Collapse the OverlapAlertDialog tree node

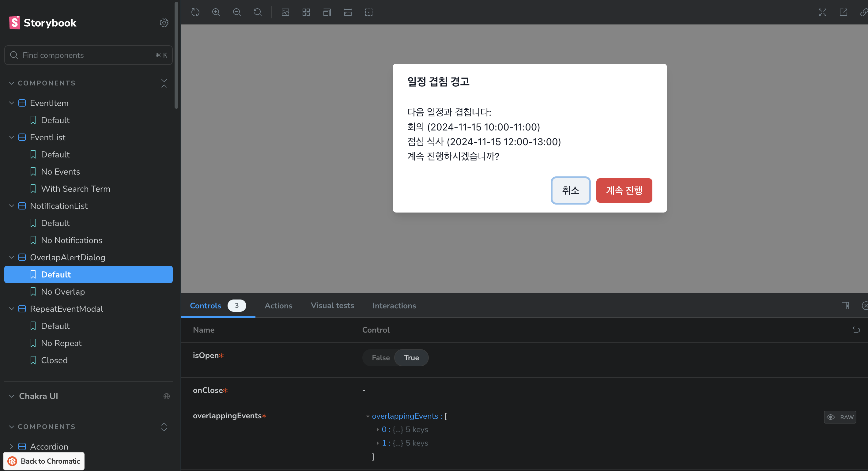pyautogui.click(x=11, y=258)
